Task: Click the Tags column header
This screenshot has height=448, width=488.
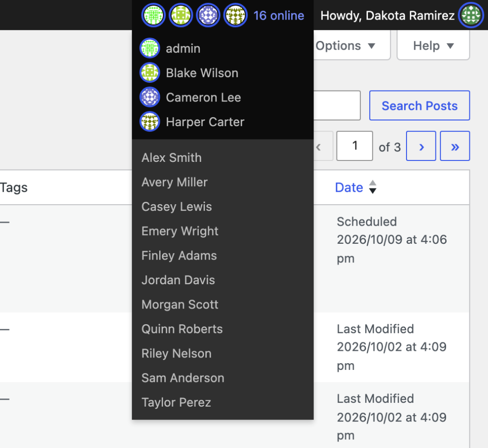Action: 14,188
